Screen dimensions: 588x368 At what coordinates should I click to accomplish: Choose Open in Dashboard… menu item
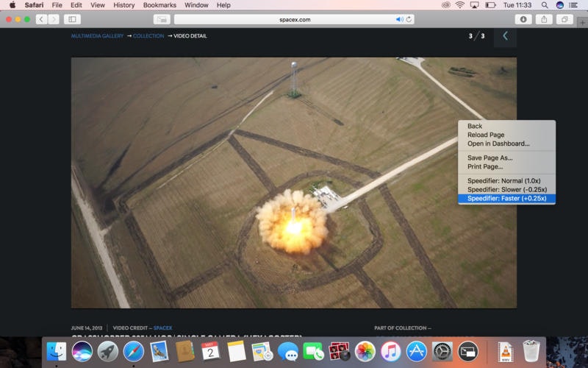point(506,144)
